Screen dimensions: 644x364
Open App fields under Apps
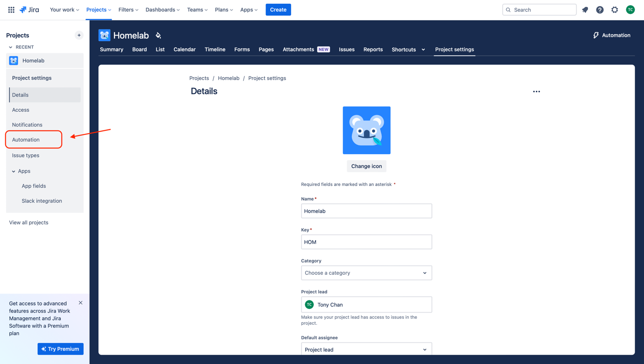(34, 186)
